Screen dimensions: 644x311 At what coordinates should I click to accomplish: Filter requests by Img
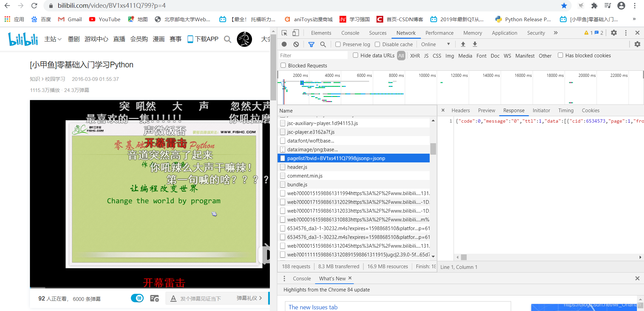pos(450,56)
